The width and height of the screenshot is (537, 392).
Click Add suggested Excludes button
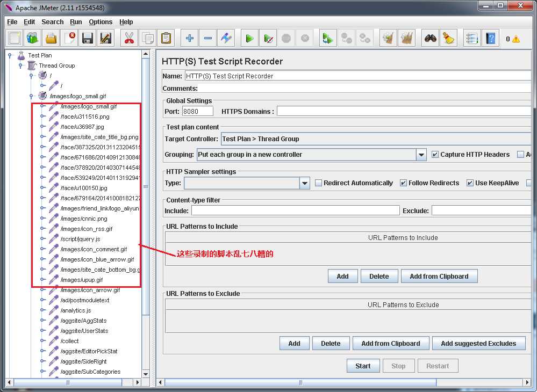tap(478, 344)
